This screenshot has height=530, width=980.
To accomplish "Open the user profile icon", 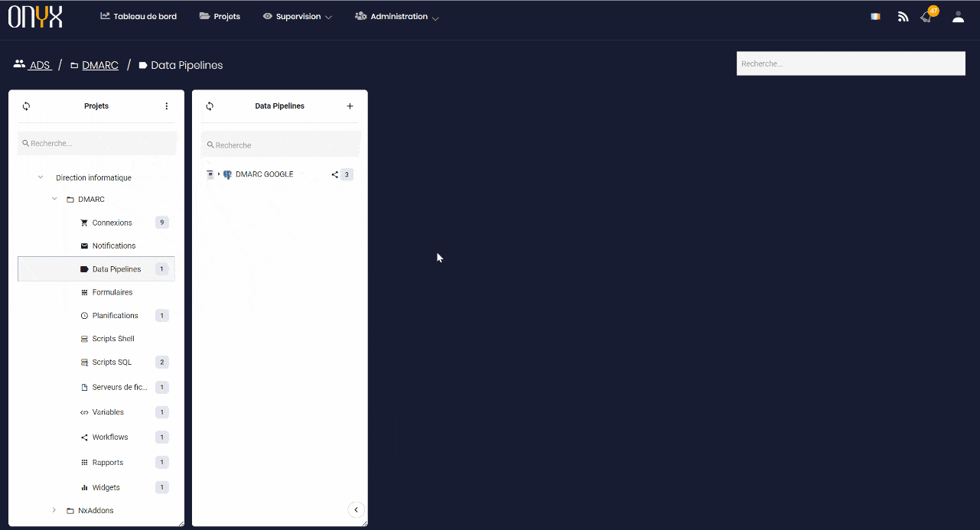I will coord(958,17).
